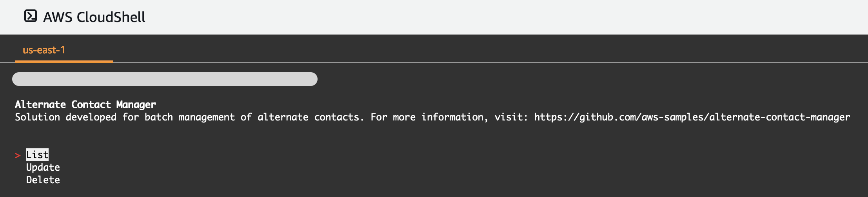Click empty tab strip right of us-east-1
868x197 pixels.
click(x=490, y=49)
